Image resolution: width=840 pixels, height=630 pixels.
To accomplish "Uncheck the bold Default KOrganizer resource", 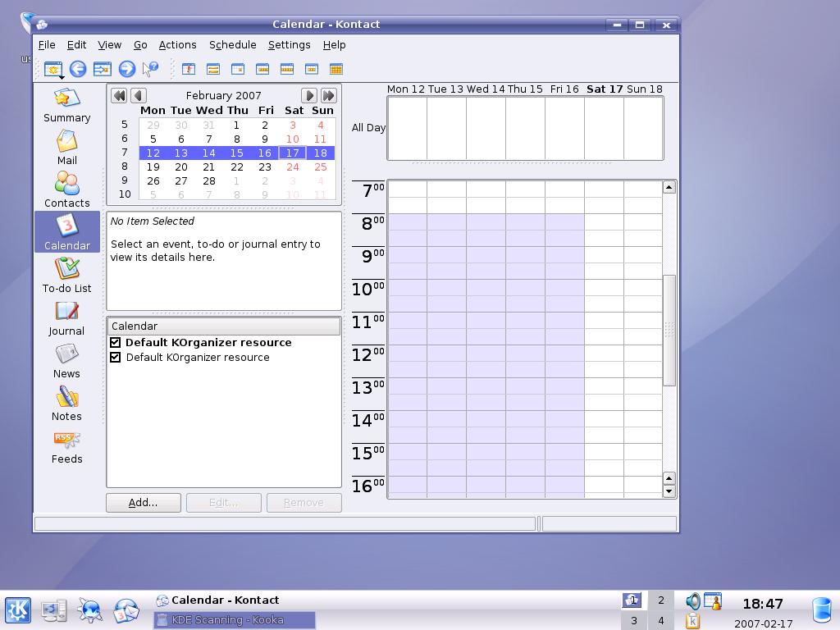I will coord(115,342).
